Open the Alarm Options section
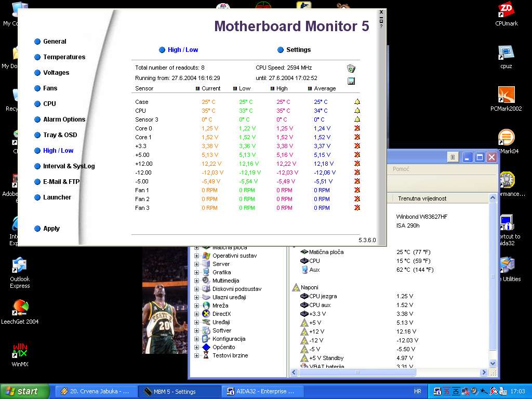This screenshot has width=532, height=399. pos(60,119)
